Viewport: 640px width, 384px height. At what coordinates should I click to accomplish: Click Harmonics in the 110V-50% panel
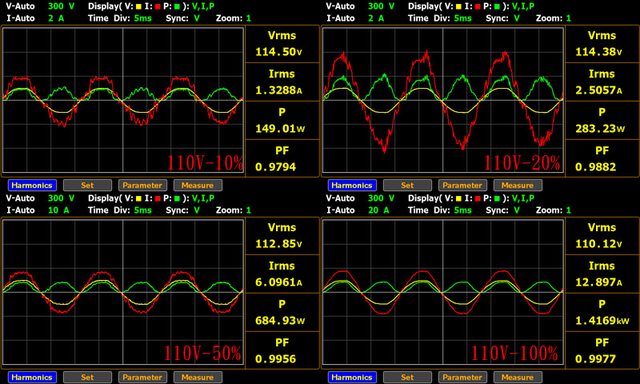32,377
